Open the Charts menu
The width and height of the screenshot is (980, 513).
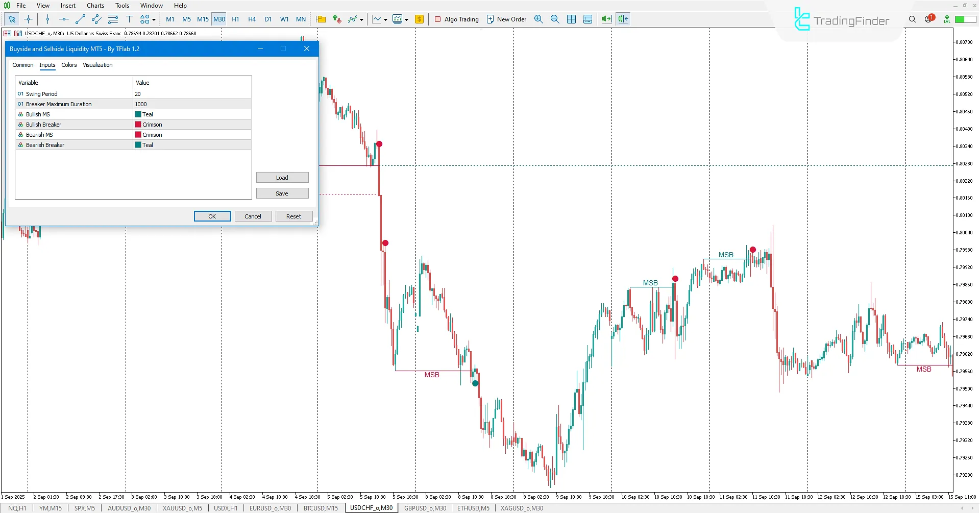(x=95, y=6)
